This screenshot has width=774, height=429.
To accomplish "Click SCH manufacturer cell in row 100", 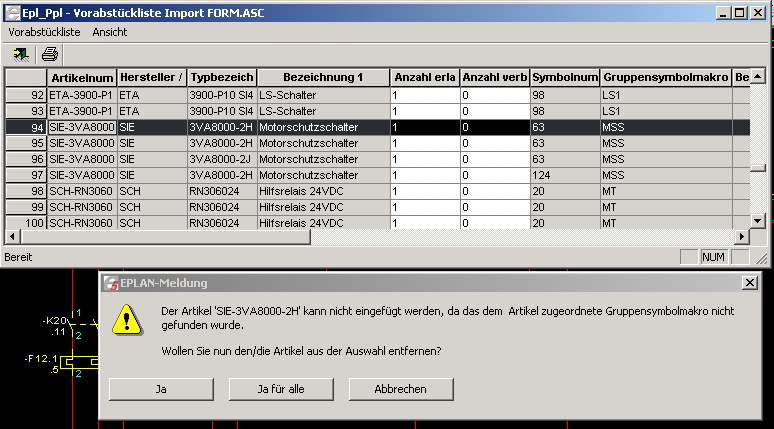I will coord(152,223).
